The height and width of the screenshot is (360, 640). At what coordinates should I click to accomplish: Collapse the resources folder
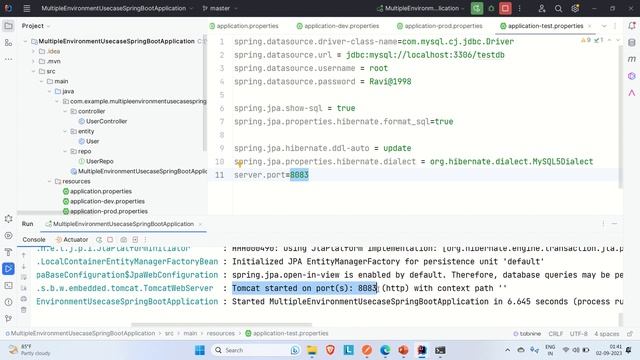tap(49, 181)
